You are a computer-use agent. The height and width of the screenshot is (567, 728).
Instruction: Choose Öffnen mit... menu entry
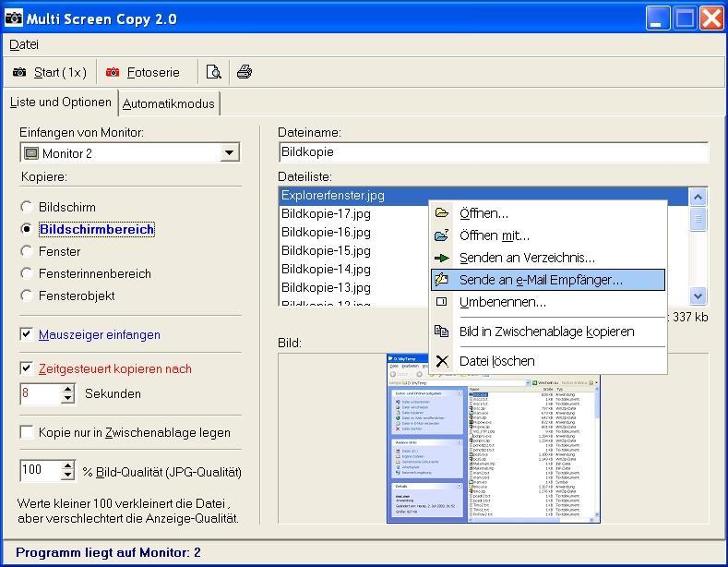pyautogui.click(x=548, y=235)
